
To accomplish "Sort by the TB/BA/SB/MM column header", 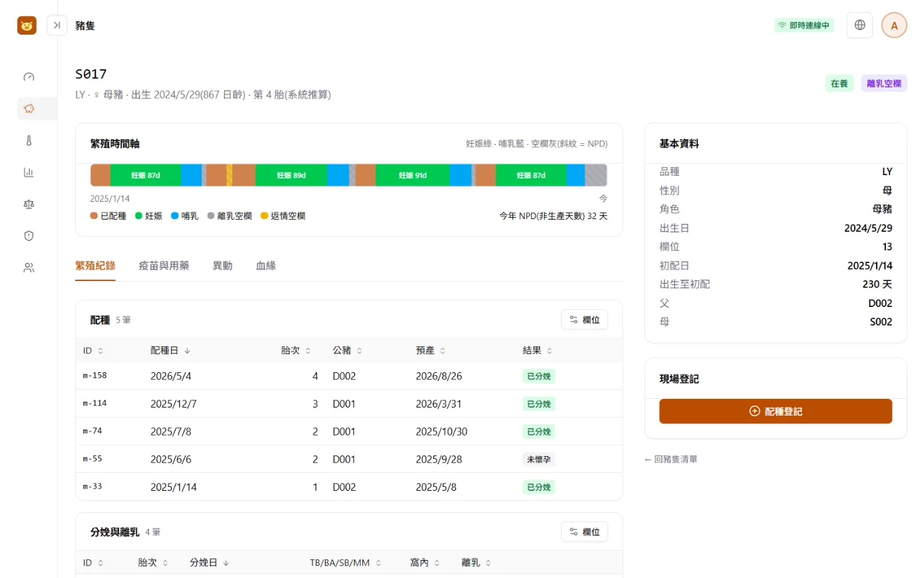I will coord(344,563).
